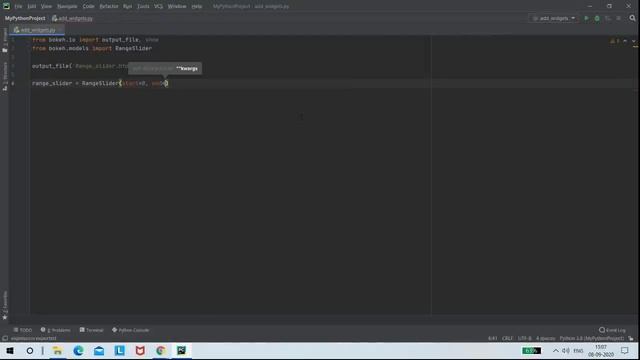The width and height of the screenshot is (640, 360).
Task: Click the ENG language indicator
Action: tap(578, 351)
